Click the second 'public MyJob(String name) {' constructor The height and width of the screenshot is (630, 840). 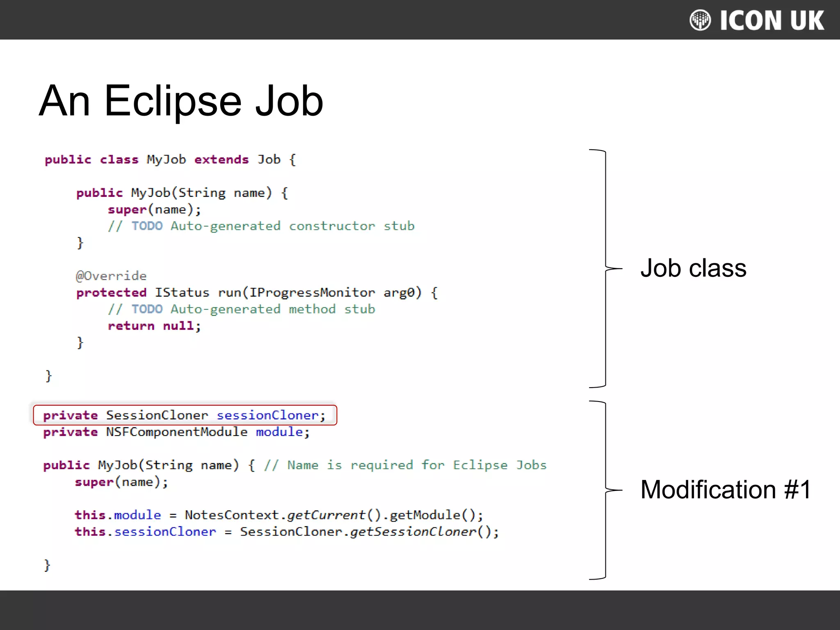(x=149, y=465)
